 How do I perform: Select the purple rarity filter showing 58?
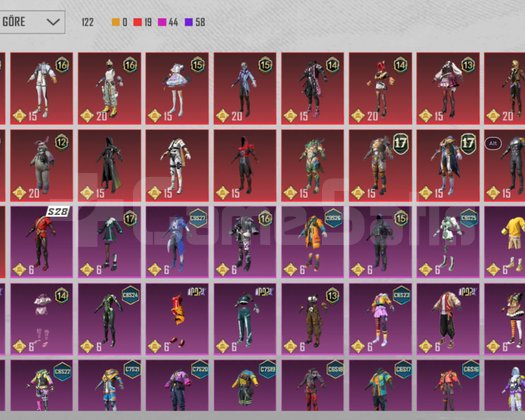[x=189, y=22]
